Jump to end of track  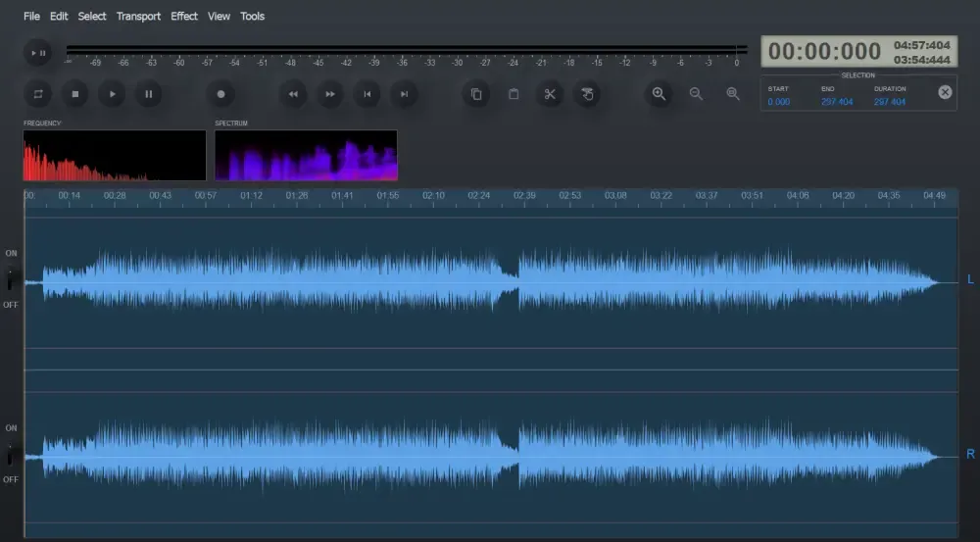coord(403,94)
